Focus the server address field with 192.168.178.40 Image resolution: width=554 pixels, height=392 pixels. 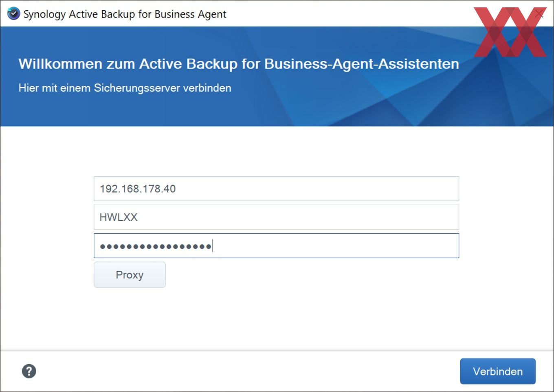click(276, 188)
